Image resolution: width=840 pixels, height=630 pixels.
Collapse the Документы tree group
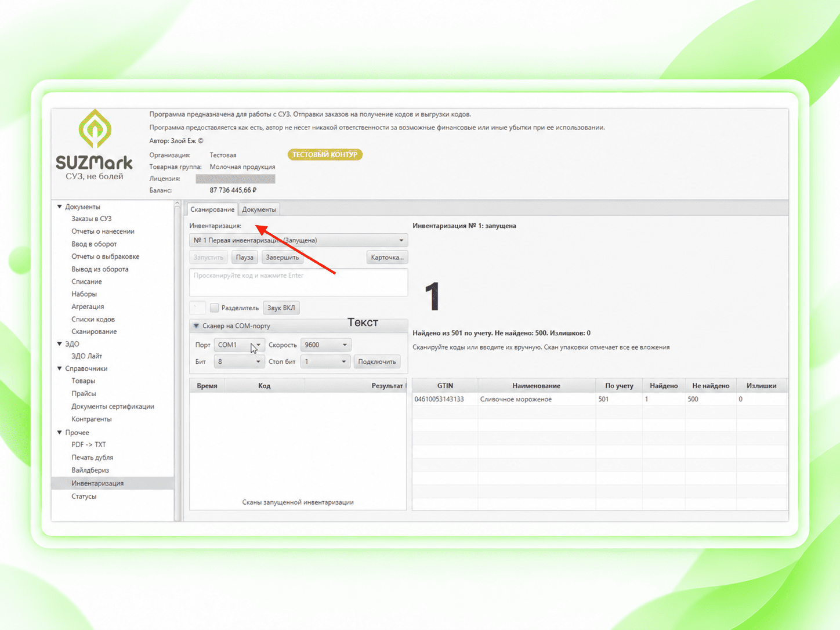tap(59, 207)
